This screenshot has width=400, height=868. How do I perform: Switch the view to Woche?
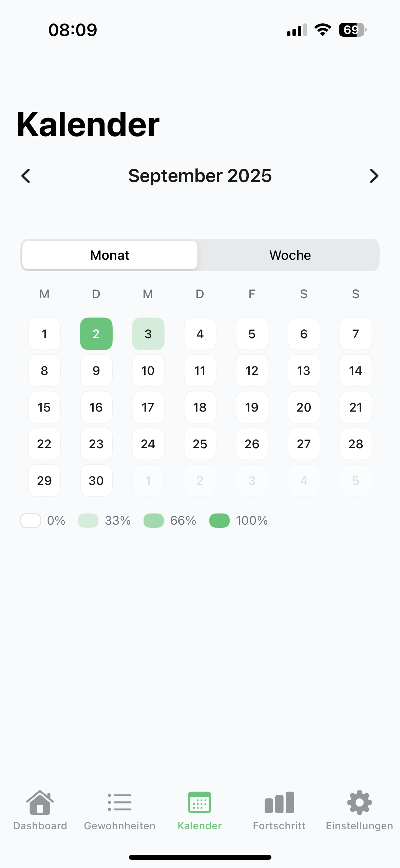tap(290, 255)
